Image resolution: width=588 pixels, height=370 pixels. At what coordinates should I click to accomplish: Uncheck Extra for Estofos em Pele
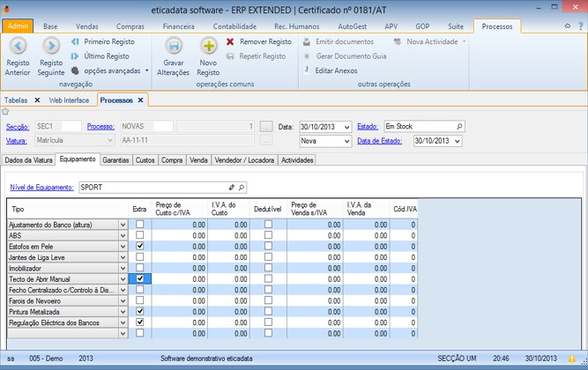(x=139, y=246)
